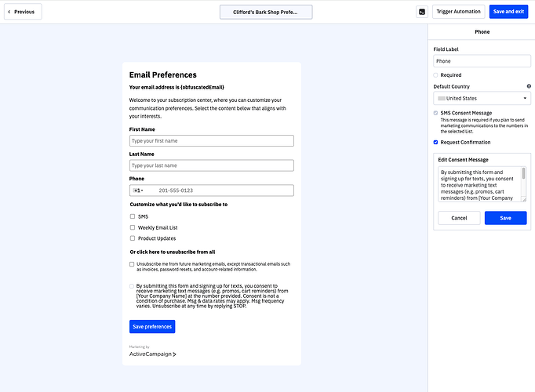Viewport: 535px width, 392px height.
Task: Check the SMS subscription checkbox
Action: click(x=133, y=216)
